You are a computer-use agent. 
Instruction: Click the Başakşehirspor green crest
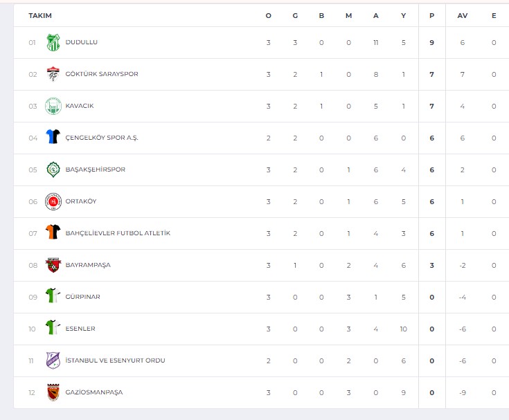pyautogui.click(x=53, y=170)
